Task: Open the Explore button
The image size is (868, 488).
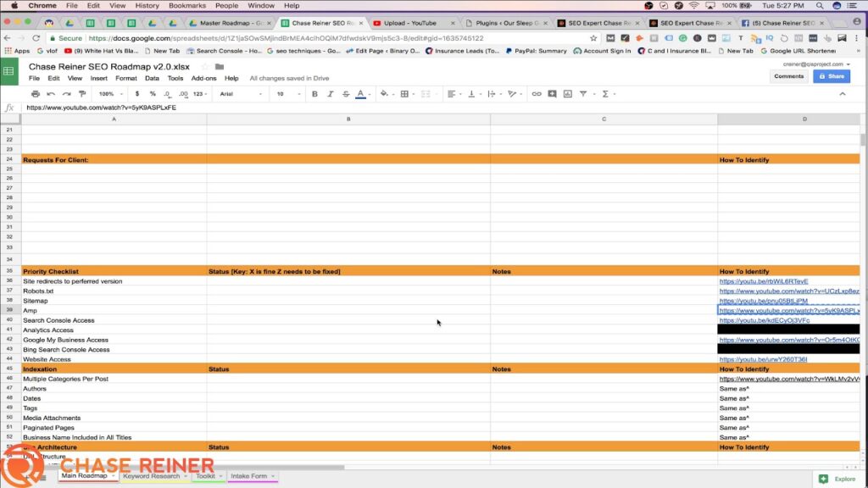Action: pyautogui.click(x=837, y=479)
